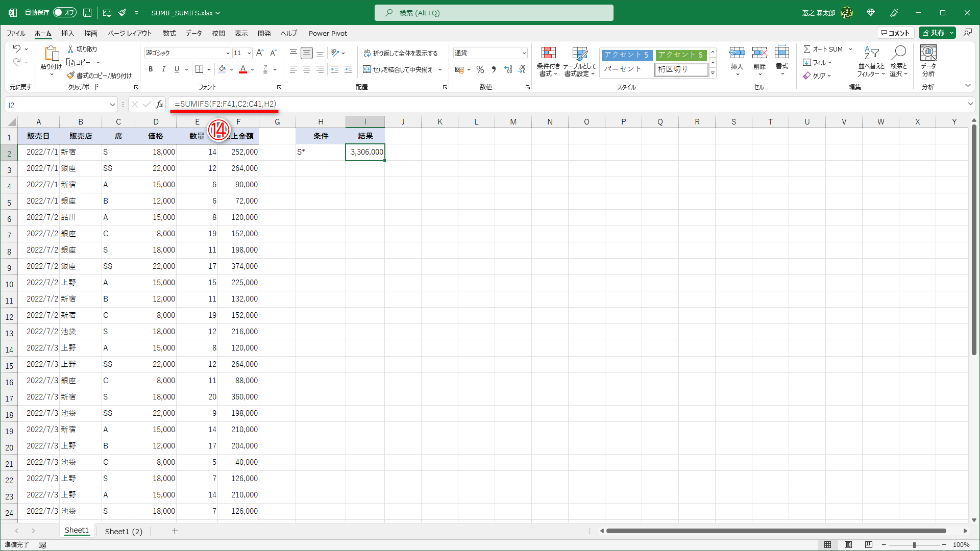
Task: Open the コメント (Comments) panel
Action: pyautogui.click(x=895, y=32)
